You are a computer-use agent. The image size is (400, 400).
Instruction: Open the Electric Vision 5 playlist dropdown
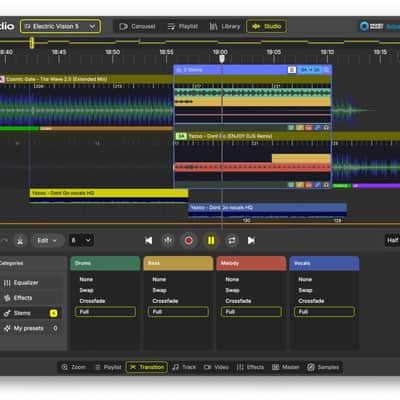point(60,26)
